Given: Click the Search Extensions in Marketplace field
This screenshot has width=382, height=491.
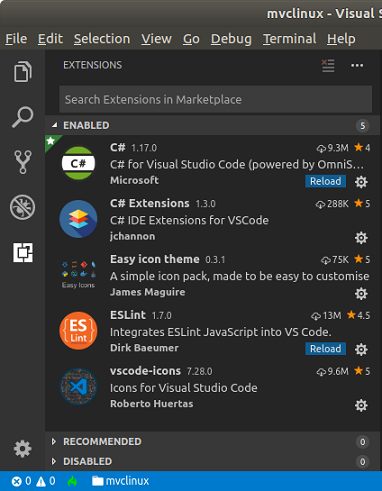Looking at the screenshot, I should point(216,99).
